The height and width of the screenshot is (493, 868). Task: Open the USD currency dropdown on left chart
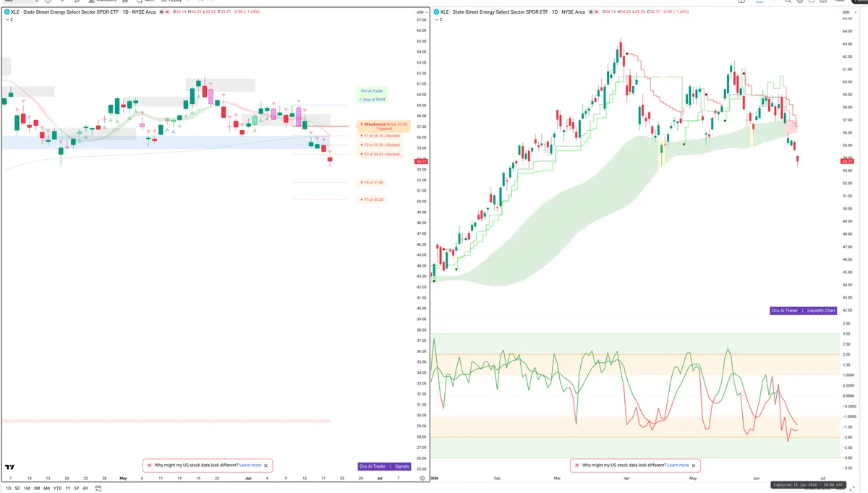click(x=421, y=12)
